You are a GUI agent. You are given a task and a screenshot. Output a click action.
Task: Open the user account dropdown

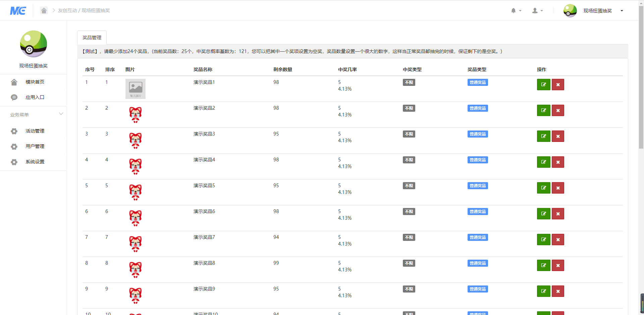click(537, 11)
